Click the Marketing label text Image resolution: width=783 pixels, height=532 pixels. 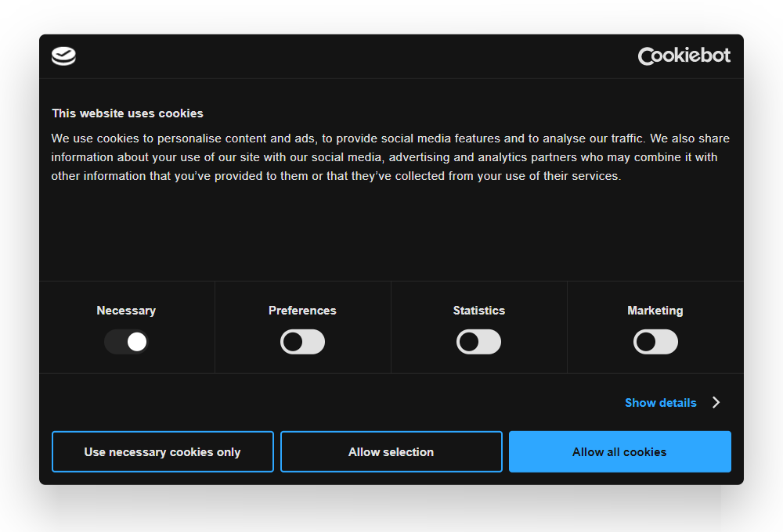[x=655, y=311]
